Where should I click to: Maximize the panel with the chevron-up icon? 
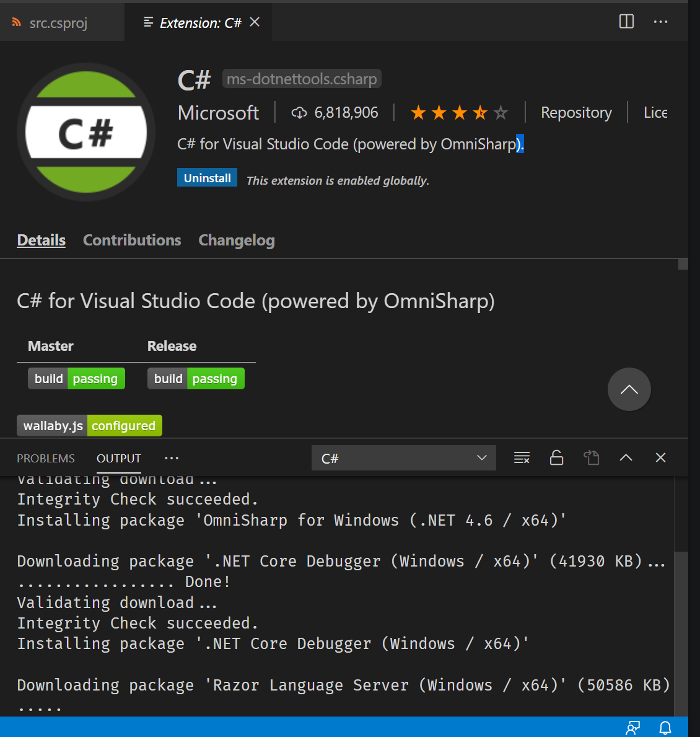tap(626, 458)
